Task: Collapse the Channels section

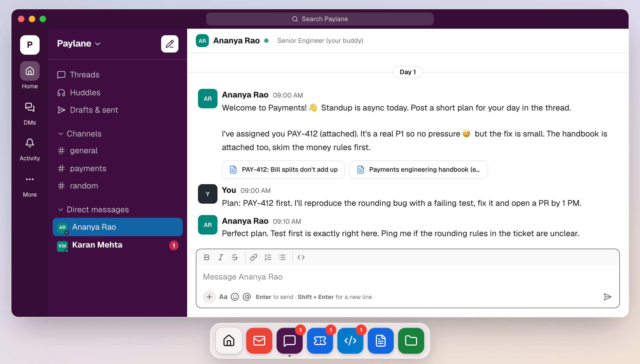Action: 80,134
